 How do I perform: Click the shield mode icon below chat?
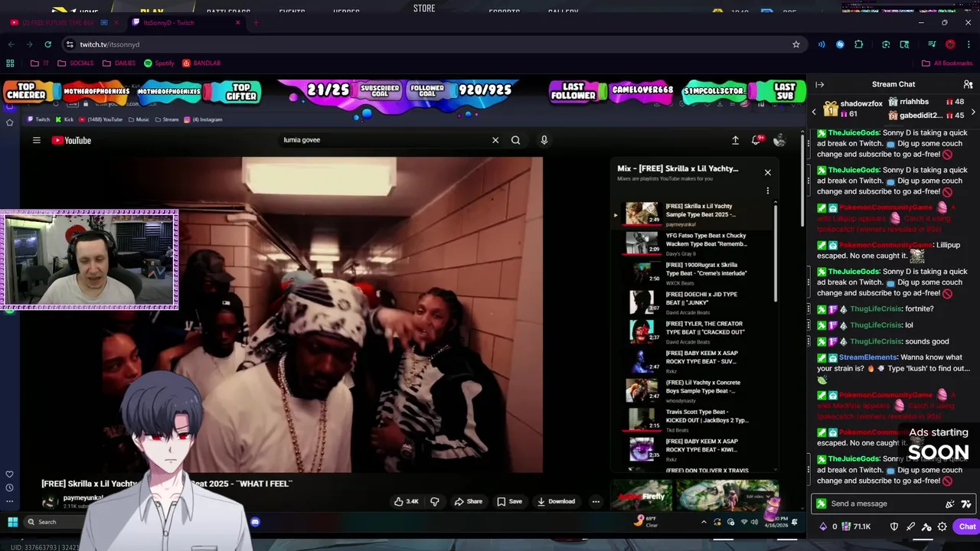coord(894,527)
